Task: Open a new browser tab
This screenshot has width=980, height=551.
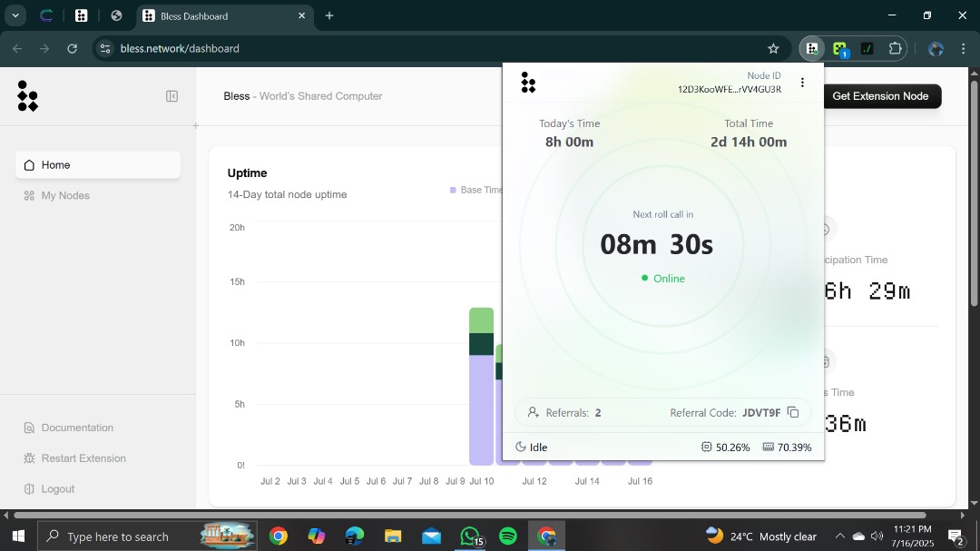Action: point(329,15)
